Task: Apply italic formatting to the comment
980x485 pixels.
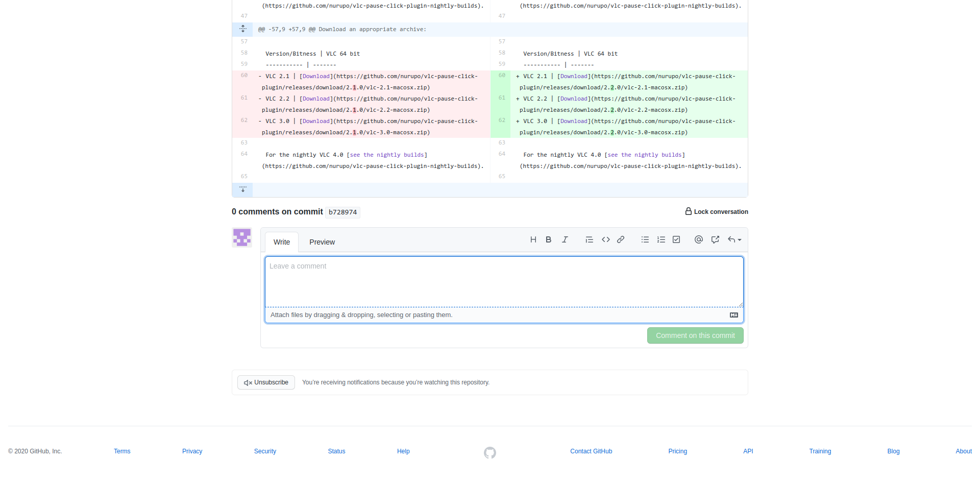Action: (565, 239)
